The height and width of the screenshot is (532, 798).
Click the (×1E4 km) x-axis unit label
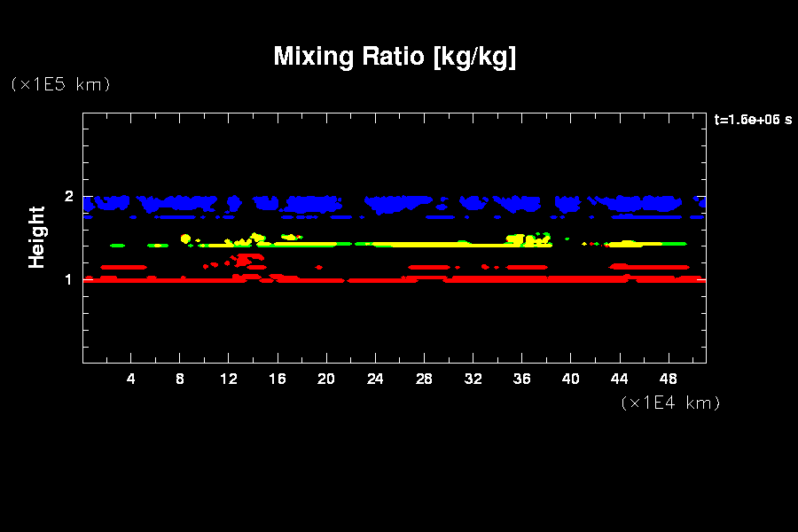coord(670,403)
